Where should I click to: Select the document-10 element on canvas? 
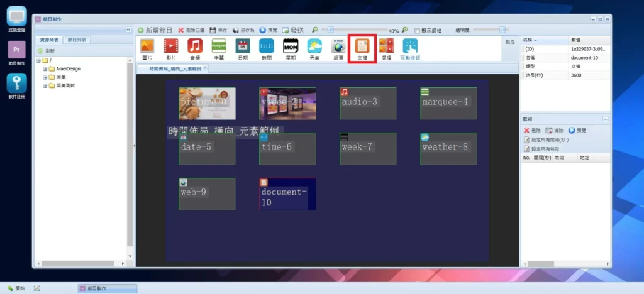(288, 194)
